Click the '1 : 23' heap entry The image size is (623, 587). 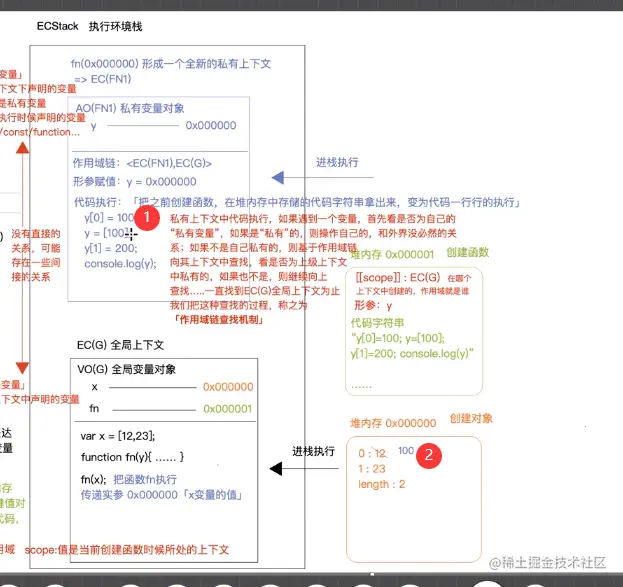(372, 469)
